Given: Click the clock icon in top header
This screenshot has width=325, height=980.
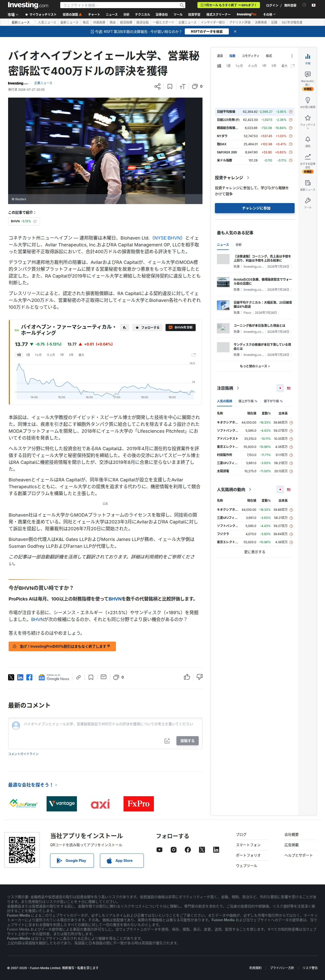Looking at the screenshot, I should point(304,5).
